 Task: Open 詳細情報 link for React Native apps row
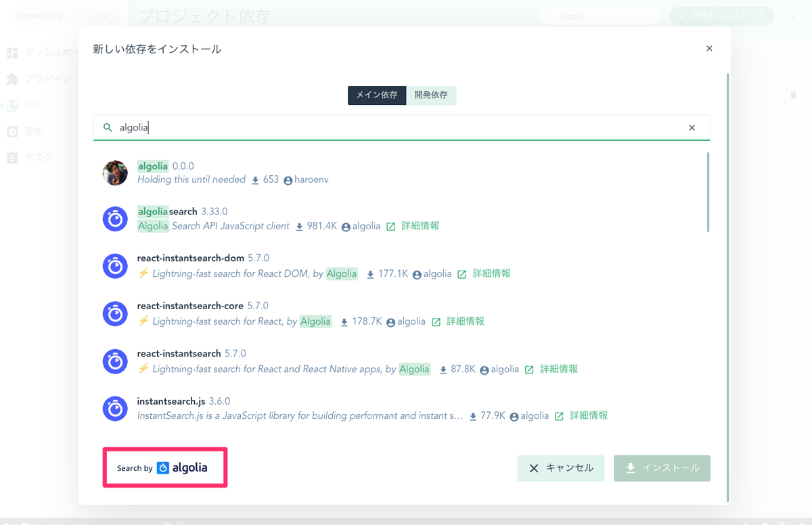[559, 369]
